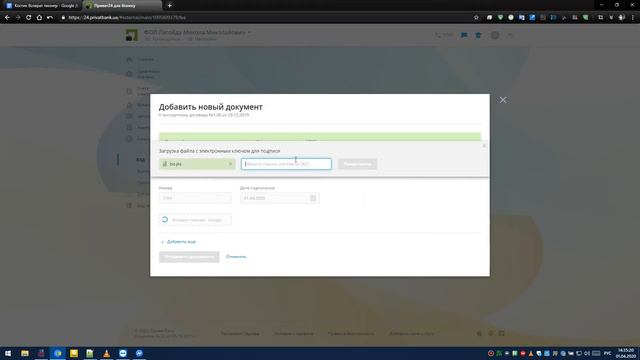
Task: Open the VLC cone icon in taskbar
Action: [x=107, y=353]
